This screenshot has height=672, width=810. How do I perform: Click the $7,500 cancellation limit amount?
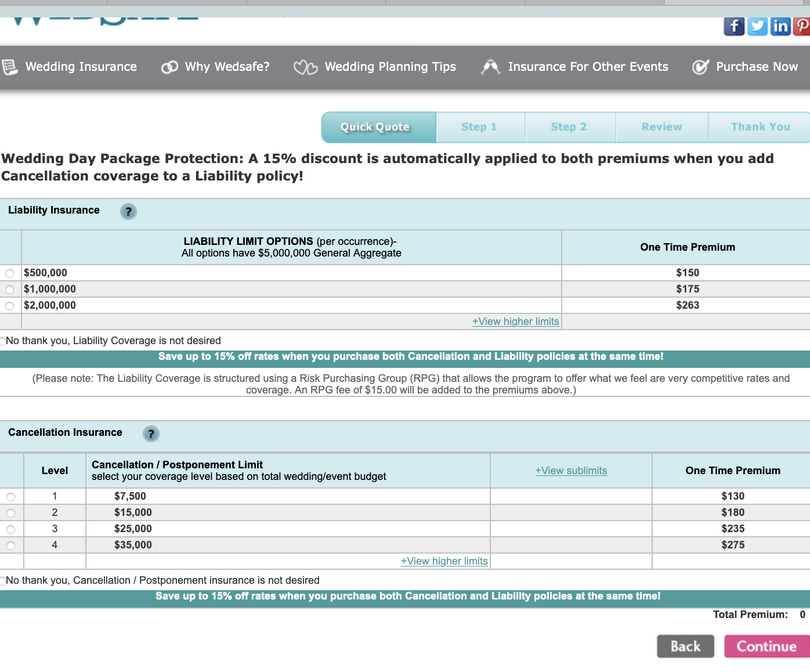(x=130, y=496)
